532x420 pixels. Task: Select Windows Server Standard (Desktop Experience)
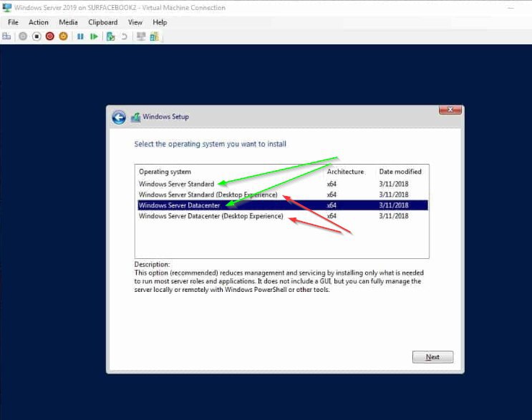(283, 195)
